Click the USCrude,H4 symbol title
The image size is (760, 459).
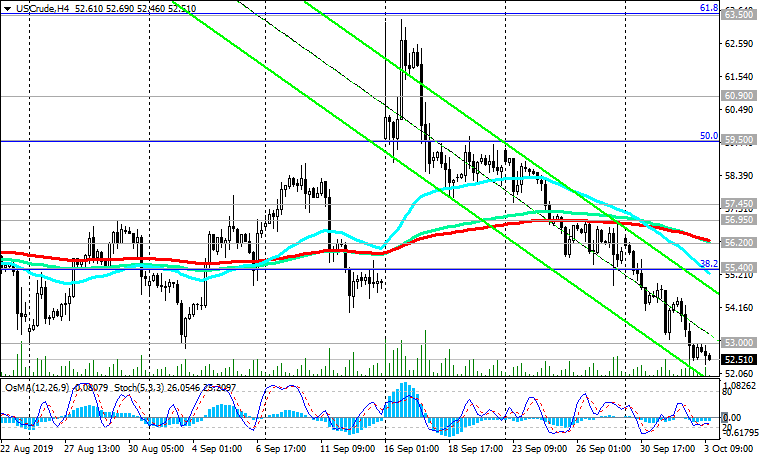(x=42, y=8)
